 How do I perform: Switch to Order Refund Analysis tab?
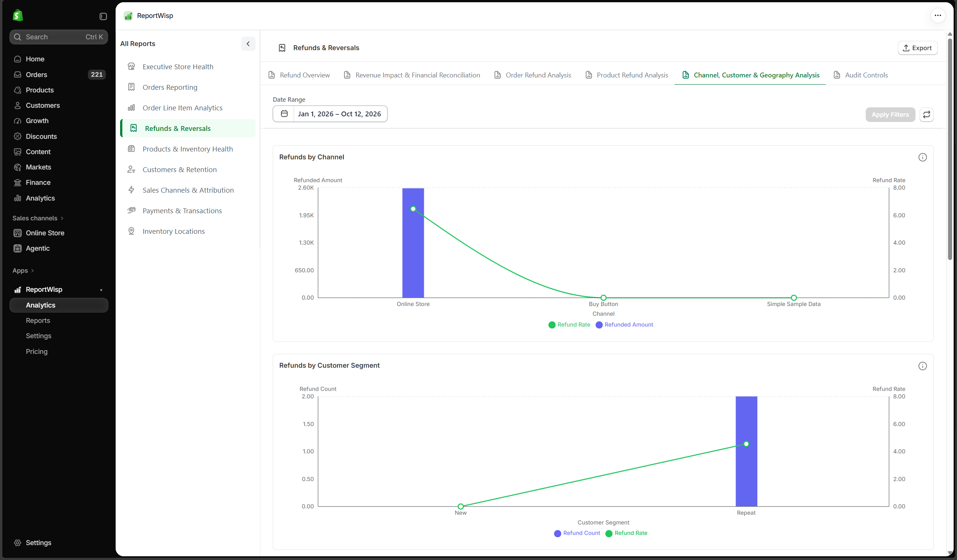pyautogui.click(x=533, y=75)
